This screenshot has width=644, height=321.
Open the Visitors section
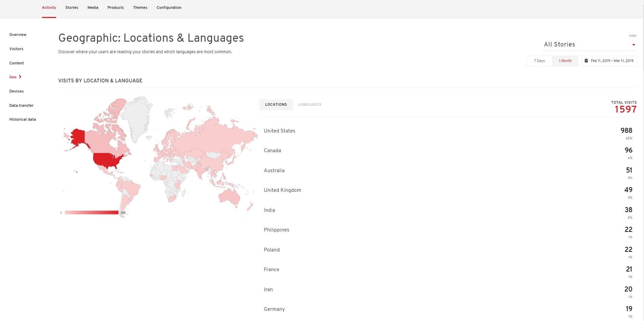pos(16,49)
